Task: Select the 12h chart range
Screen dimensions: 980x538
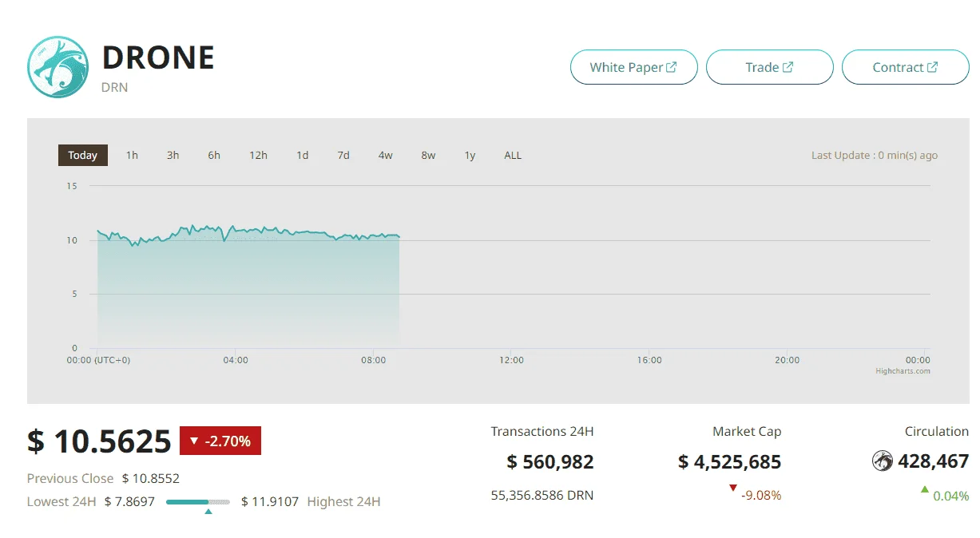Action: [x=258, y=155]
